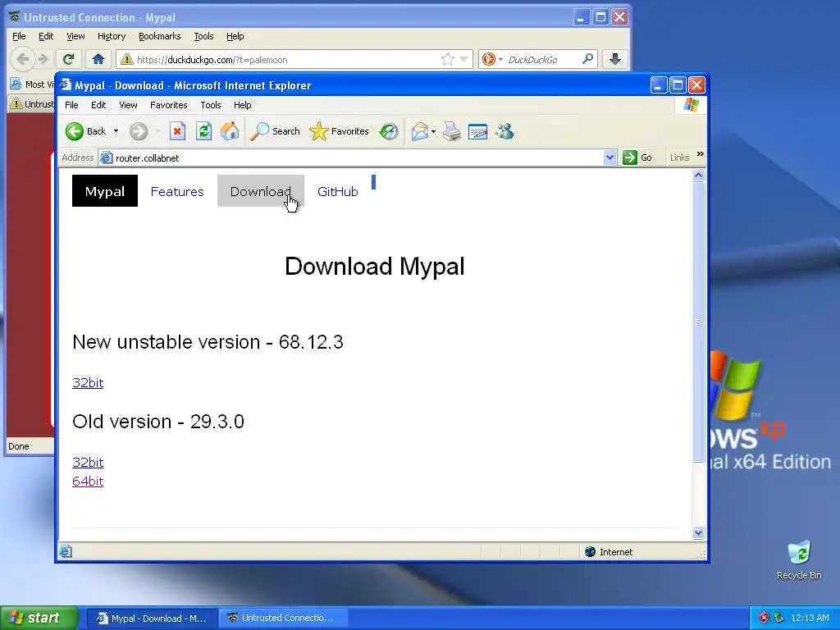Image resolution: width=840 pixels, height=630 pixels.
Task: Open the Tools menu in Internet Explorer
Action: pyautogui.click(x=211, y=105)
